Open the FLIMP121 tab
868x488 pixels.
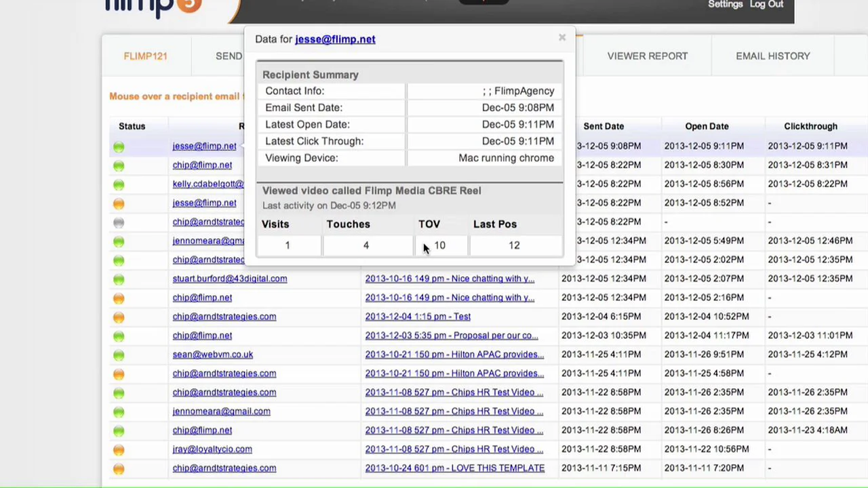145,56
